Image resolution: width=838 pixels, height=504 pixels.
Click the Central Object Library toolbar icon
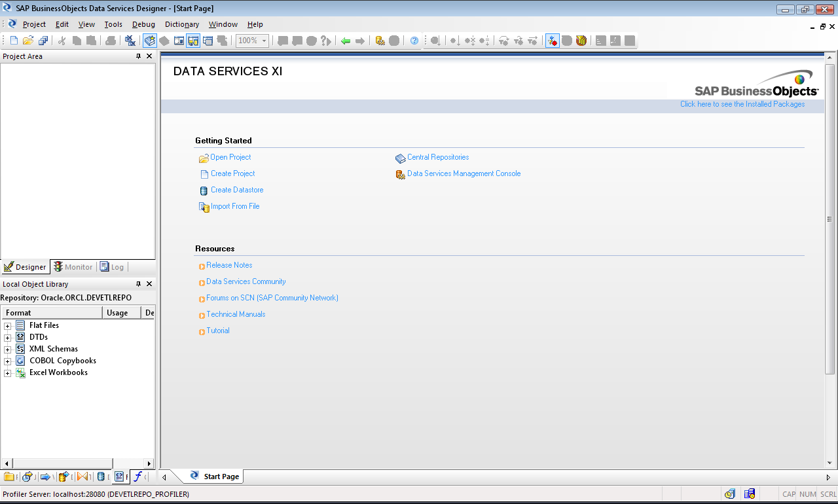click(x=164, y=41)
